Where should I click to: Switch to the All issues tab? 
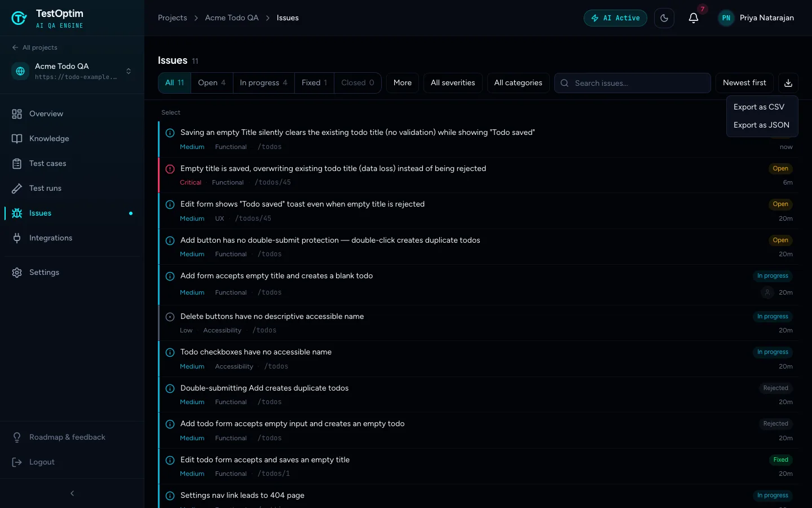(x=175, y=83)
